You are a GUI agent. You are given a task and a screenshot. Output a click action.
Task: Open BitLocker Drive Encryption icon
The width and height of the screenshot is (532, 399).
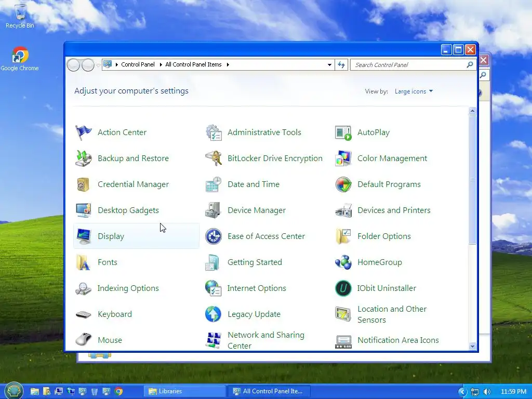click(214, 158)
